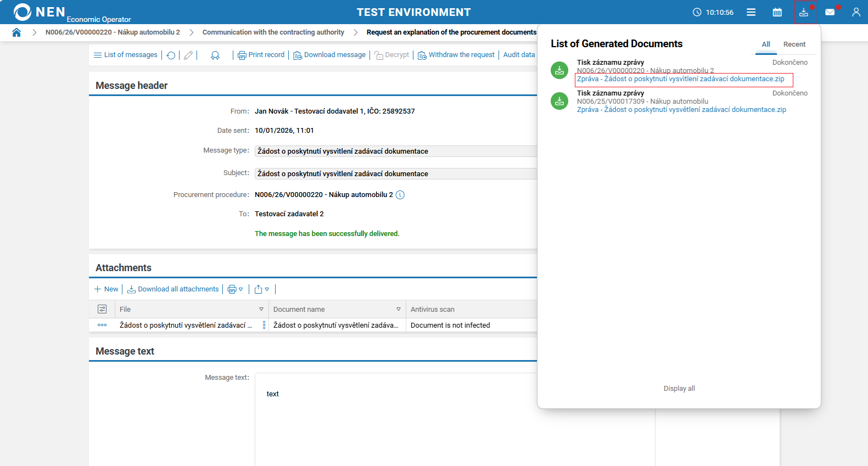This screenshot has height=466, width=868.
Task: Open the mail notifications envelope icon
Action: 830,12
